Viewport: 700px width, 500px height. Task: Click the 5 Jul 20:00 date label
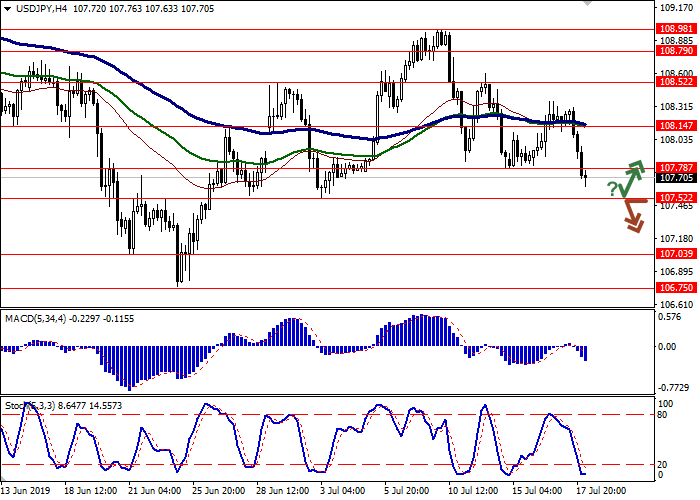coord(406,492)
